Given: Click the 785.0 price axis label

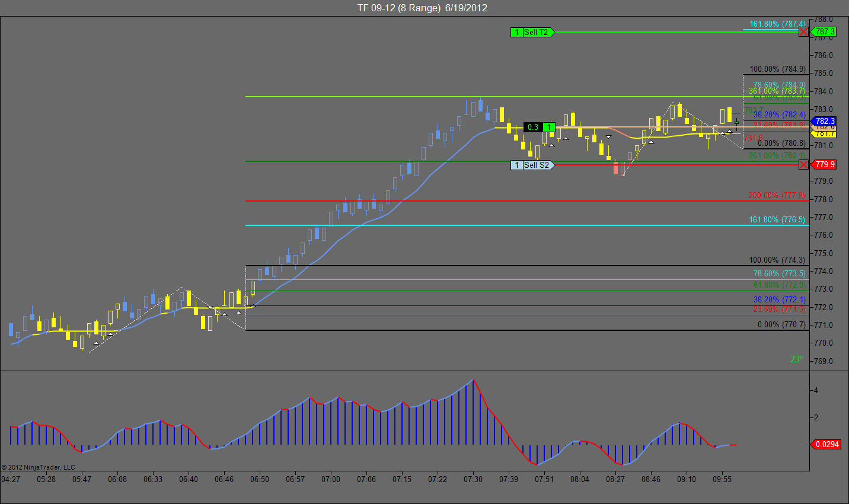Looking at the screenshot, I should tap(824, 74).
